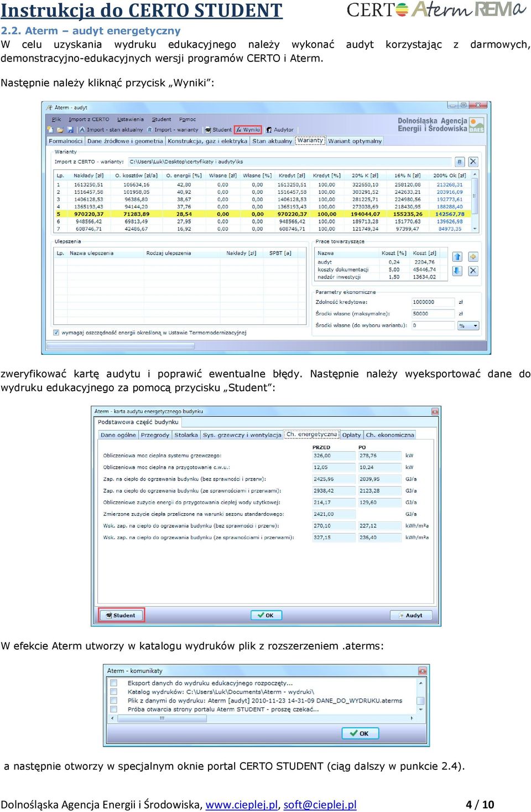Screen dimensions: 531x812
Task: Click OK in Aterm komunikaty dialog
Action: pos(360,733)
